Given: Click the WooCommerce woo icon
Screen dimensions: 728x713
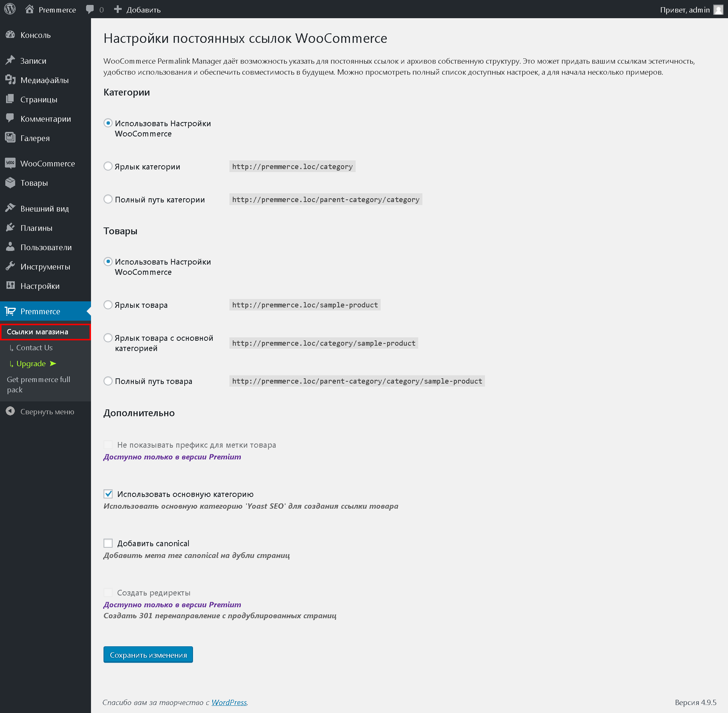Looking at the screenshot, I should click(x=10, y=163).
